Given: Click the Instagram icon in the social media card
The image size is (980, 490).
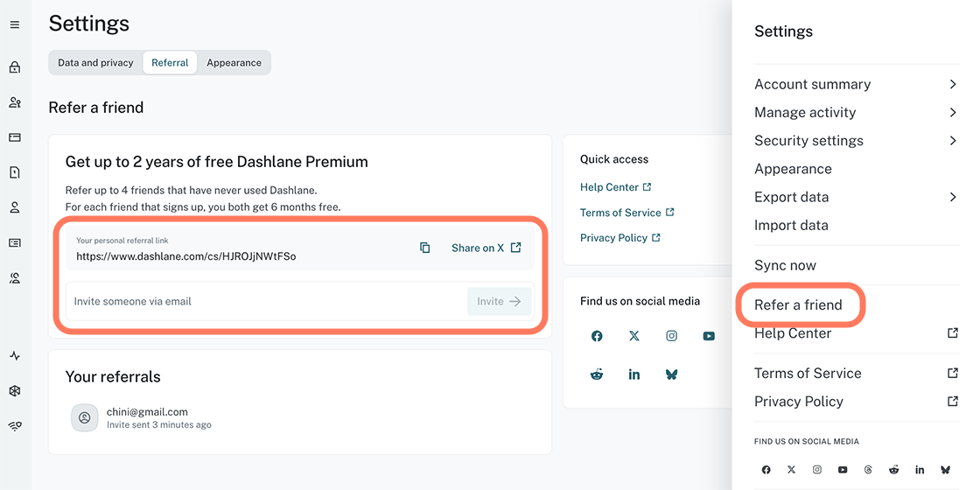Looking at the screenshot, I should point(672,336).
